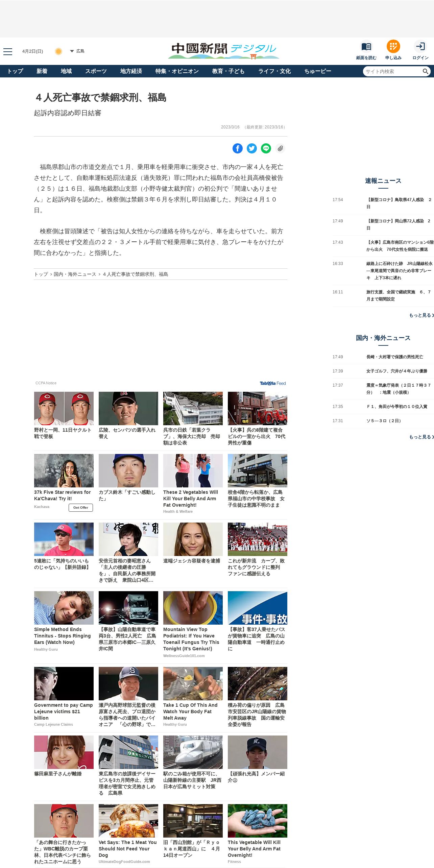Image resolution: width=434 pixels, height=868 pixels.
Task: Open トップ nav menu item
Action: click(15, 71)
